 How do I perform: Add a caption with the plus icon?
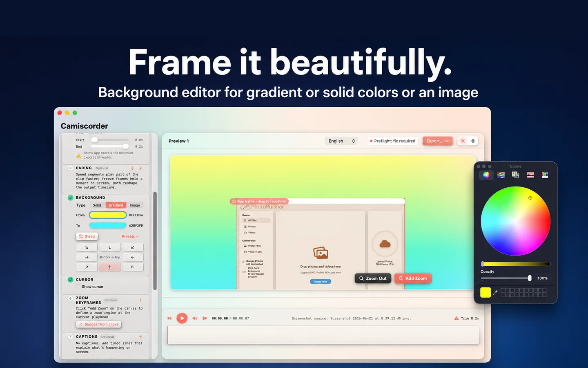tap(140, 337)
